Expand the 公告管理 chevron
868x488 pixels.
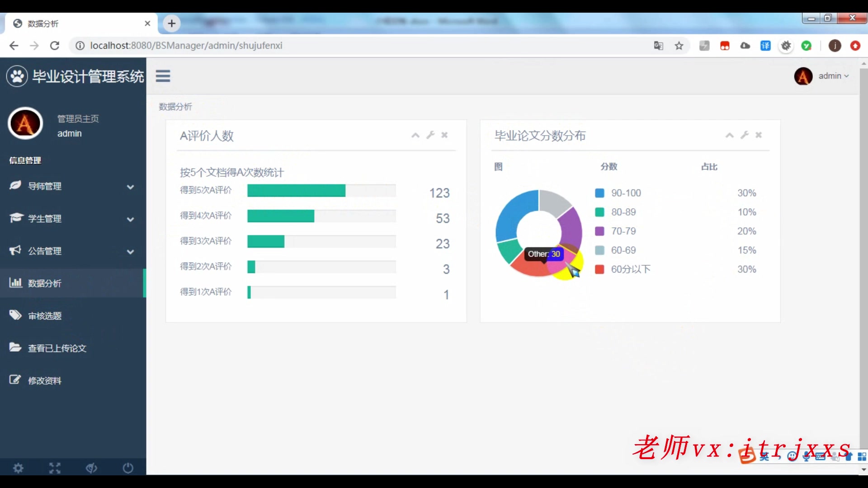click(x=130, y=252)
